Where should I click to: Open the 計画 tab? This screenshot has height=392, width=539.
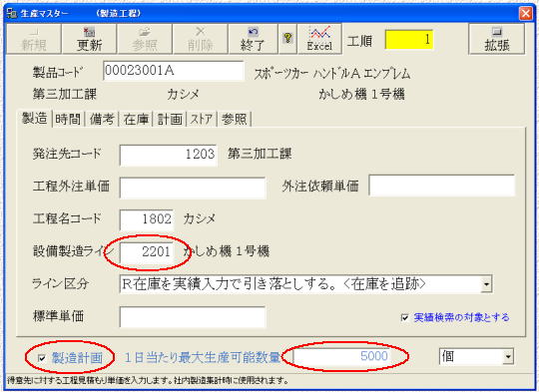(x=170, y=120)
